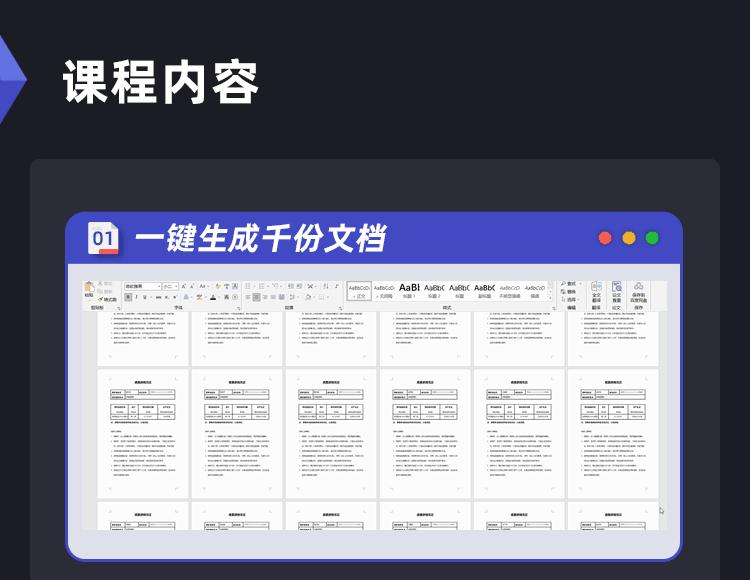Click the shading paint bucket icon
750x580 pixels.
coord(309,297)
